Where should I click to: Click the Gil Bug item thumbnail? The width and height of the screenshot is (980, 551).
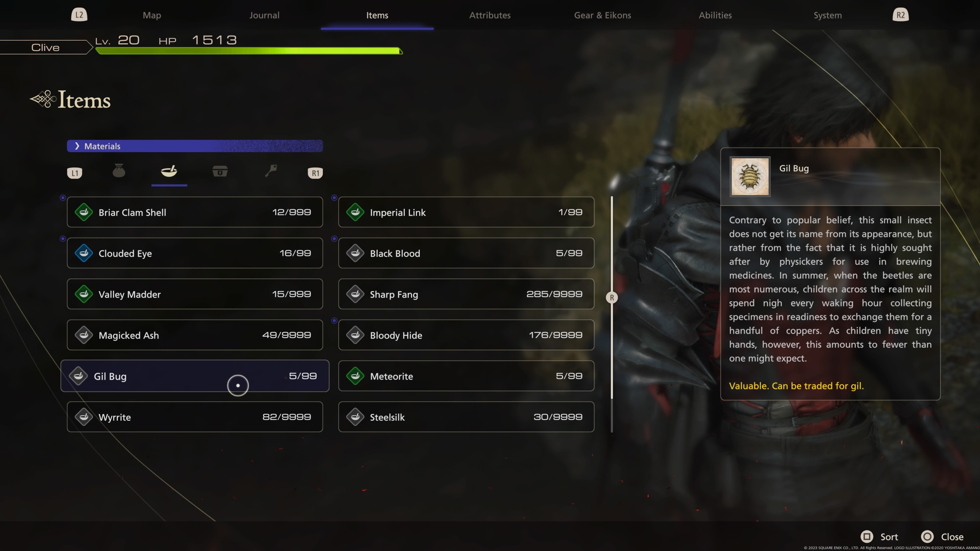(750, 177)
